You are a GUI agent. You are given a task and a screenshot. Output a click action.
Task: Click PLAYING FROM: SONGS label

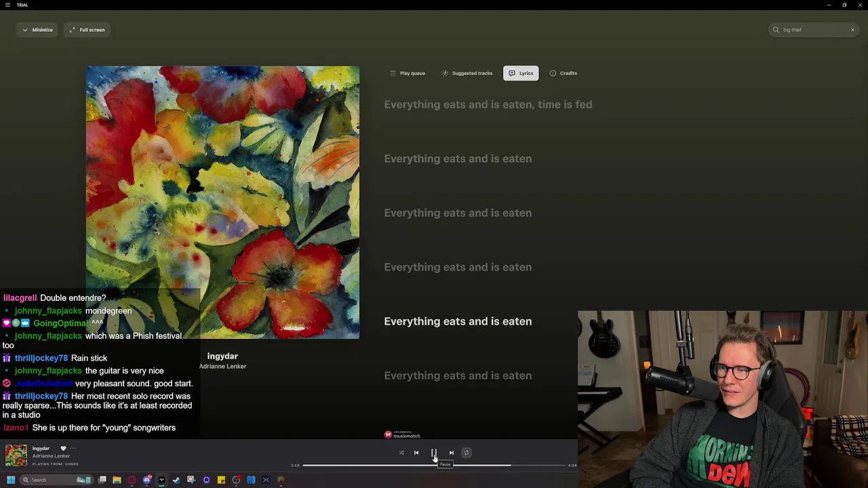55,464
